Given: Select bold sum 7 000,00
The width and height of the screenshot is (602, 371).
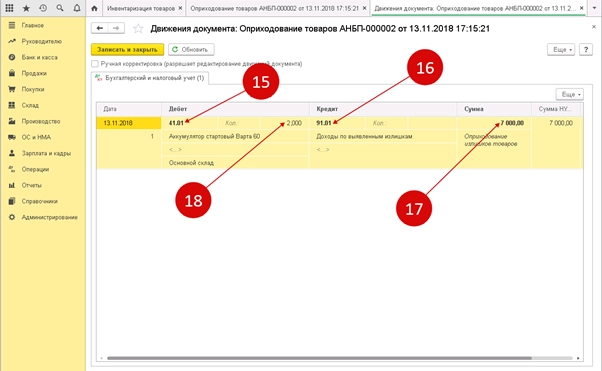Looking at the screenshot, I should point(512,123).
